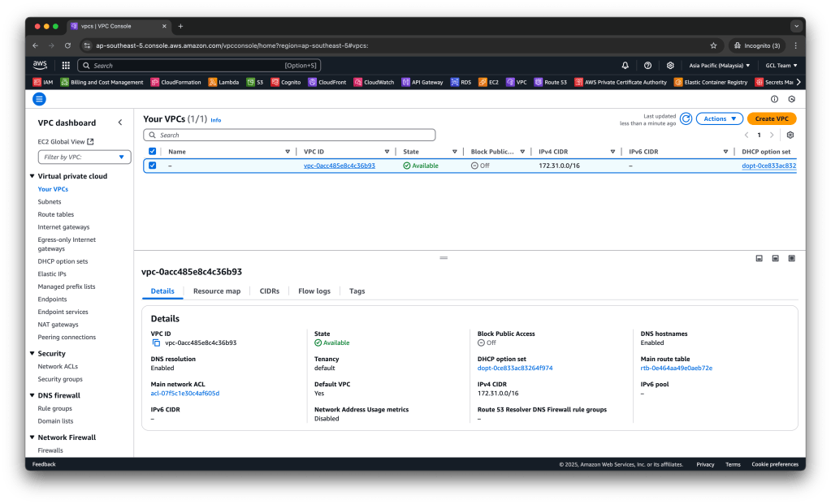Click the notifications bell icon

[625, 65]
